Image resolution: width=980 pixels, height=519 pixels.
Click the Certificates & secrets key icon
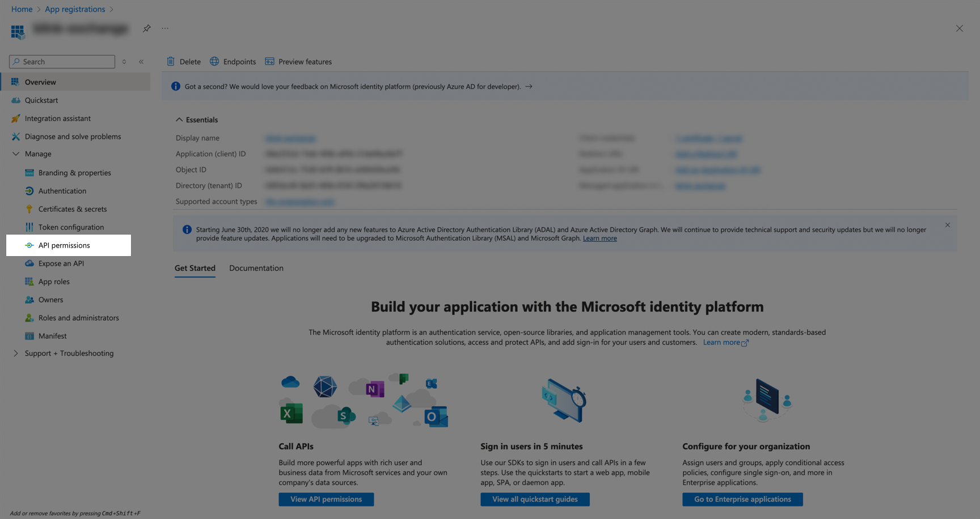(x=29, y=209)
